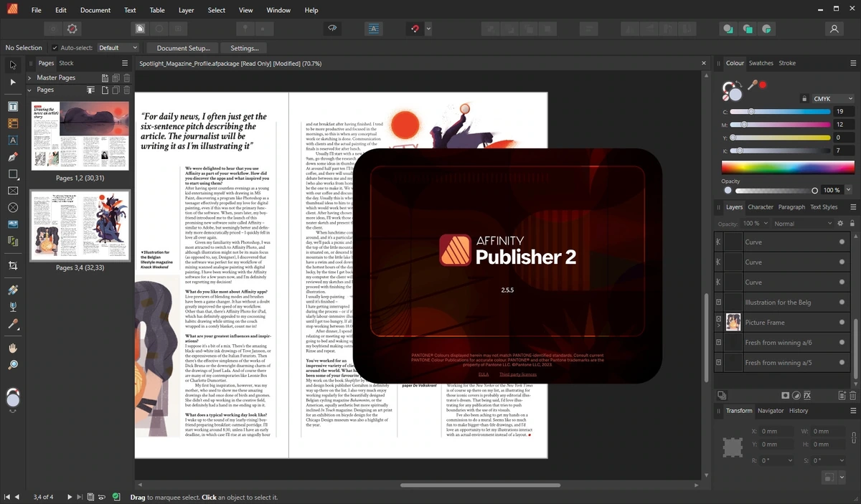Expand the Picture Frame layer
This screenshot has width=861, height=504.
coord(719,326)
